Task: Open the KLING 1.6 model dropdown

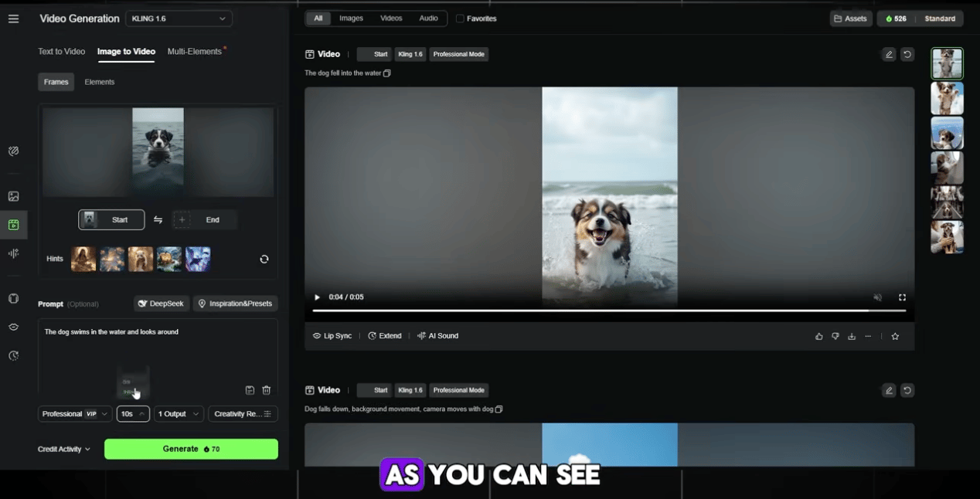Action: coord(179,19)
